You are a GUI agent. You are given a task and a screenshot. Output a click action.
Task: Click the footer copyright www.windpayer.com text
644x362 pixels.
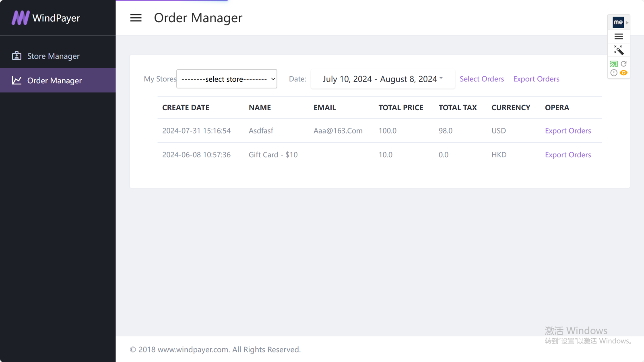pyautogui.click(x=215, y=350)
